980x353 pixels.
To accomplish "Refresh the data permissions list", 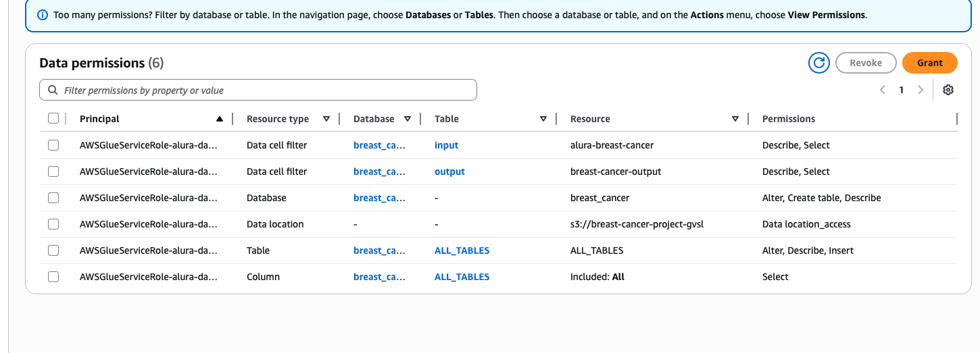I will 818,63.
